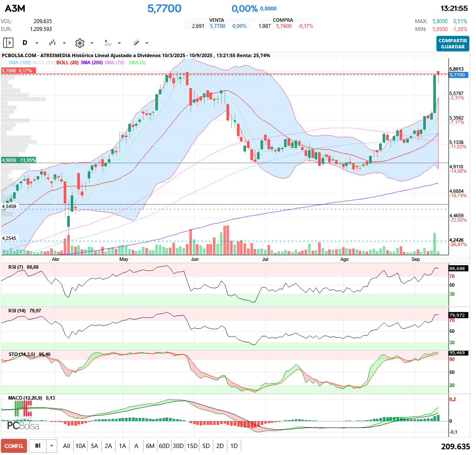Select the drawing pencil tool icon

[x=136, y=43]
